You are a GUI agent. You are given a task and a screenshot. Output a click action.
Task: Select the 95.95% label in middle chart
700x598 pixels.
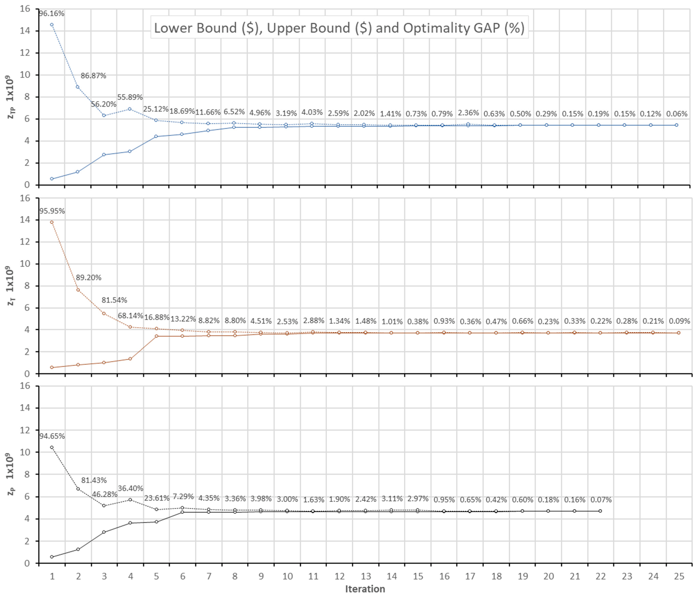tap(52, 211)
